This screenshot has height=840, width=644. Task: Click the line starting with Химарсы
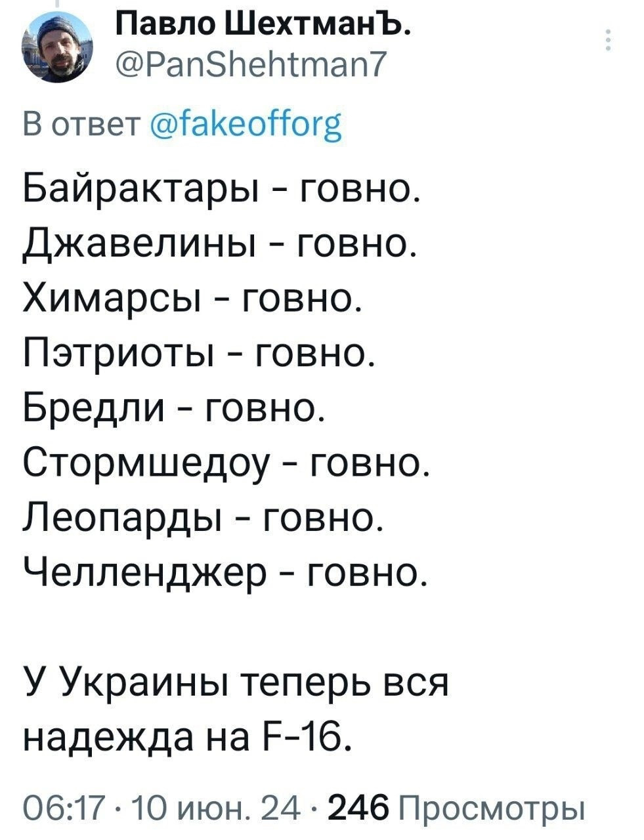click(x=192, y=299)
